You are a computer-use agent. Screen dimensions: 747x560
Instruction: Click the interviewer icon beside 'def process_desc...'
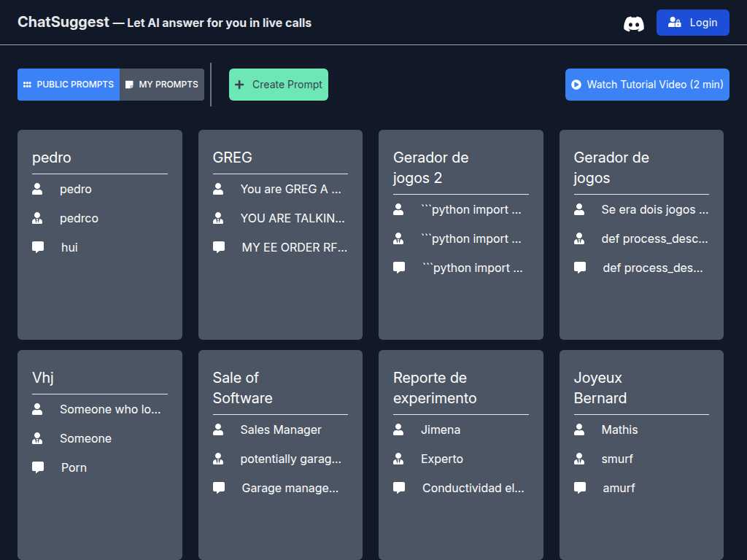coord(579,238)
